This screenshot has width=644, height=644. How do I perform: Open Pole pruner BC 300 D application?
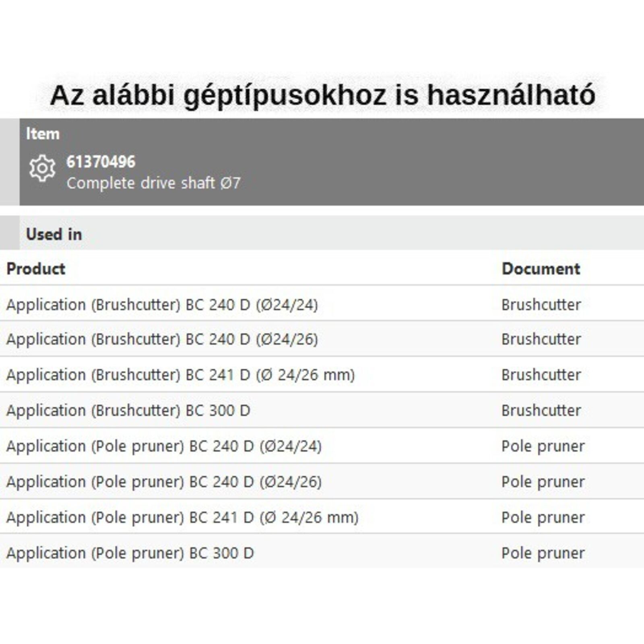coord(130,553)
